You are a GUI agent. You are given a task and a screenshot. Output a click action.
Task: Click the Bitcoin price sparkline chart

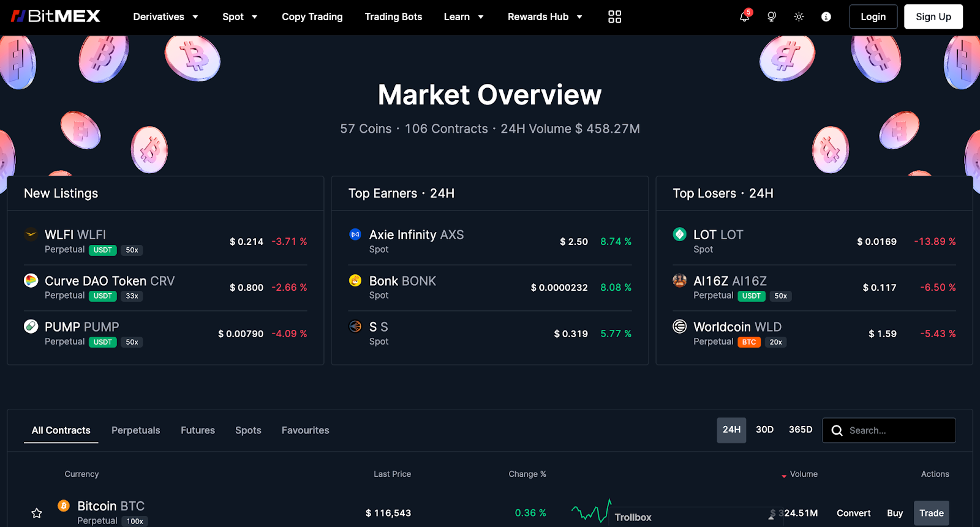pos(591,510)
